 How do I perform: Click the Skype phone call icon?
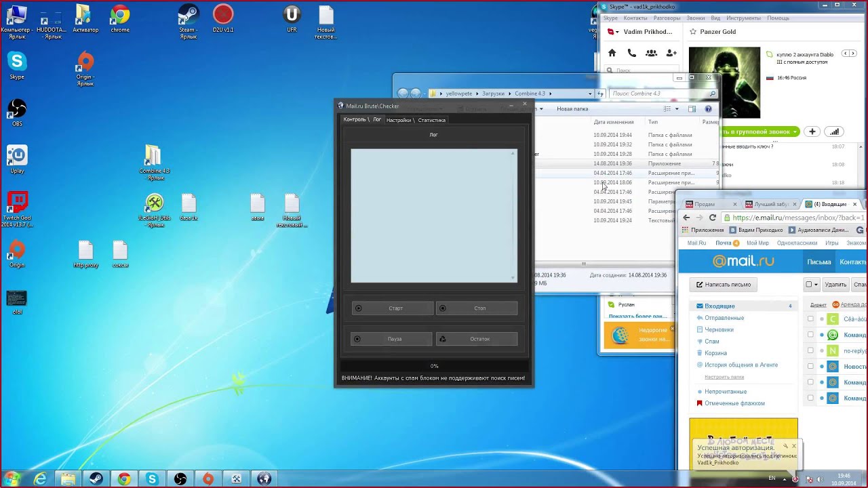tap(631, 53)
